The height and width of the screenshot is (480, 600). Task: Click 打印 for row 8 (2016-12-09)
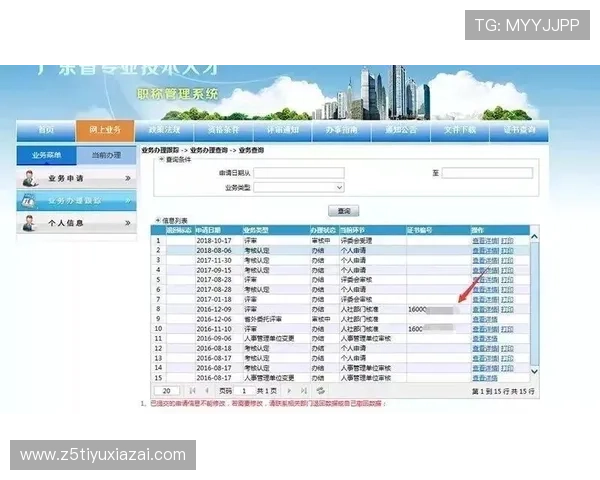[507, 310]
